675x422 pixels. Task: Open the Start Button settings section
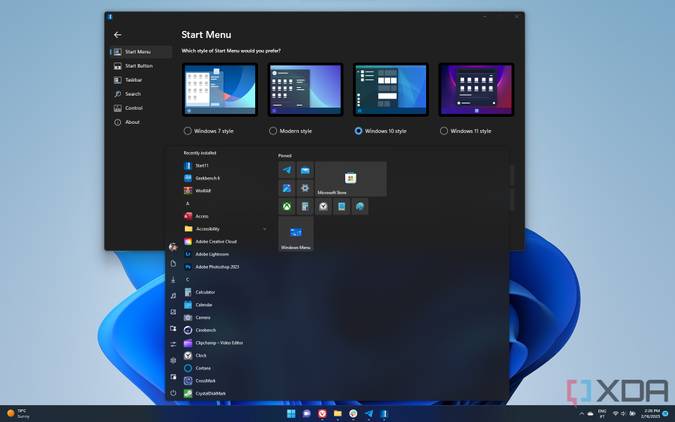141,66
